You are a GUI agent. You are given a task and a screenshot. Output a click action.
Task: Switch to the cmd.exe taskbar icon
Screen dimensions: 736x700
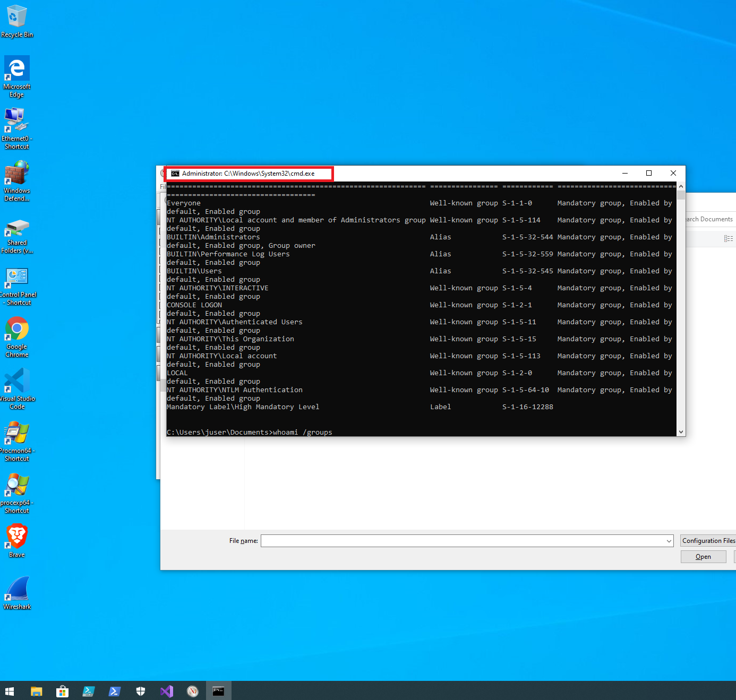point(218,691)
